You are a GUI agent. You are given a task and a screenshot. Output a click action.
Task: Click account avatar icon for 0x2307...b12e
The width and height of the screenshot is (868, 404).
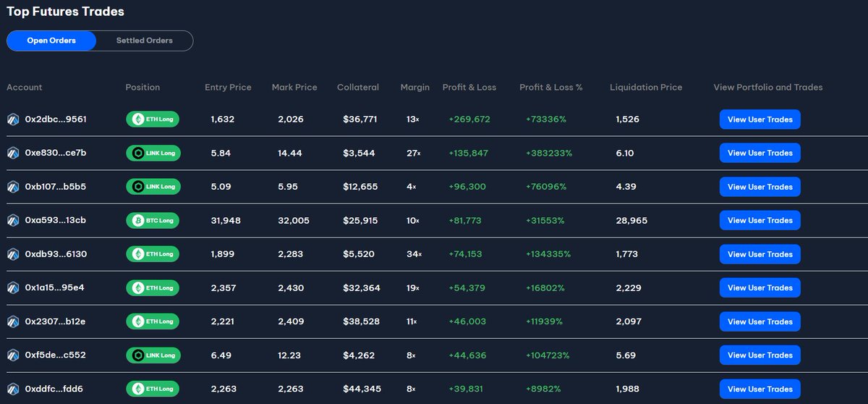(x=13, y=321)
